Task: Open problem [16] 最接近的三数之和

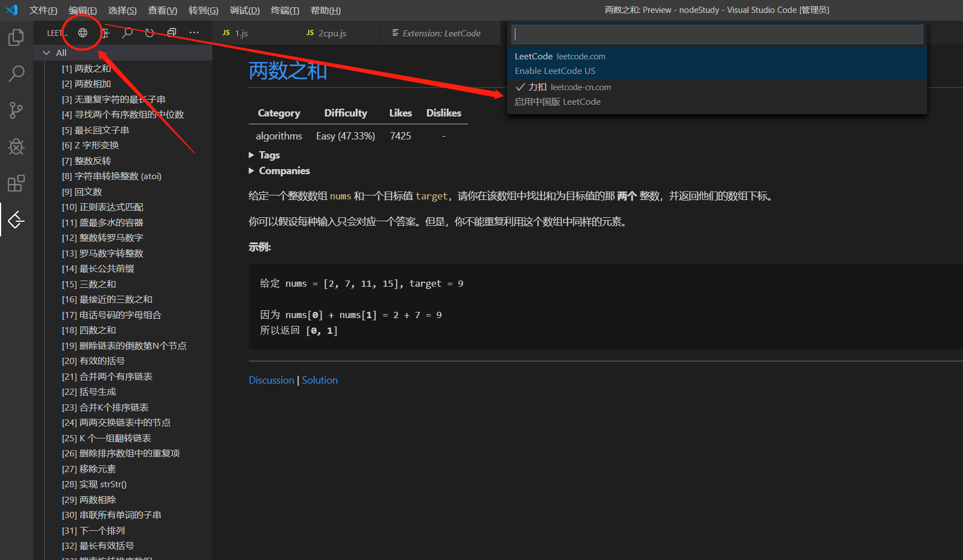Action: click(x=107, y=300)
